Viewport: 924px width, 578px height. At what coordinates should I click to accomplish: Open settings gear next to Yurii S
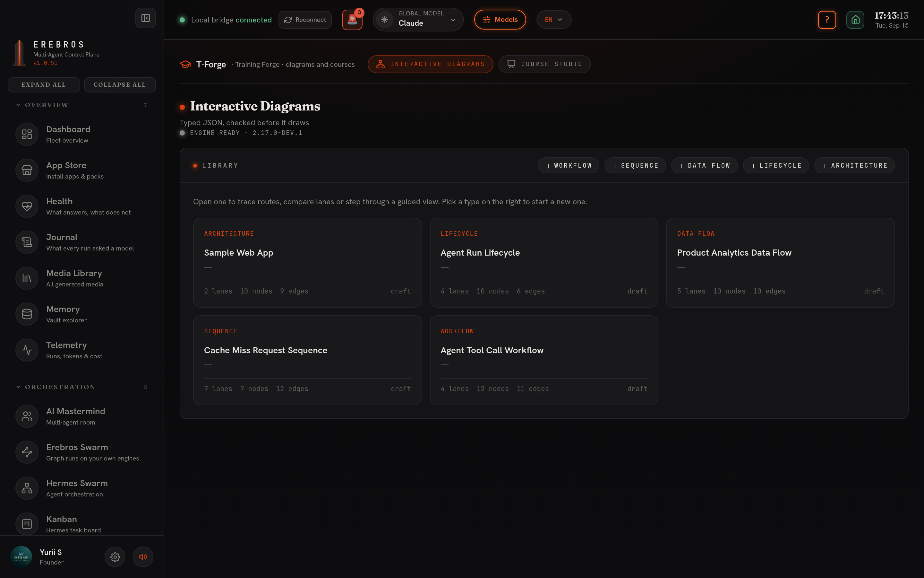pyautogui.click(x=115, y=556)
